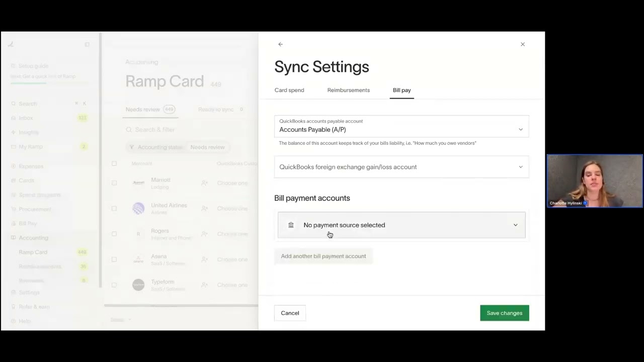Image resolution: width=644 pixels, height=362 pixels.
Task: Open Inbox via its sidebar icon
Action: [14, 118]
